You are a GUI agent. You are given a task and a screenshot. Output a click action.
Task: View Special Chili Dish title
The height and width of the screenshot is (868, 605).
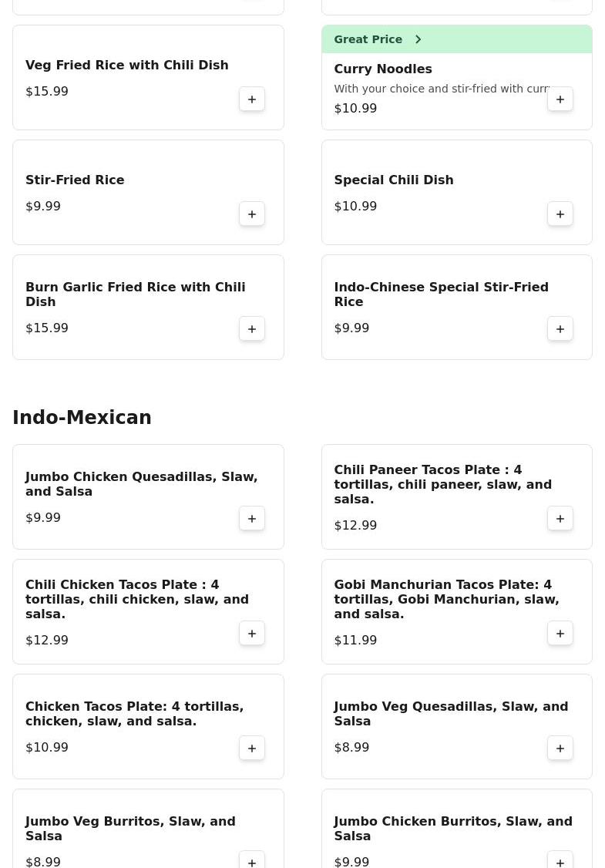394,180
